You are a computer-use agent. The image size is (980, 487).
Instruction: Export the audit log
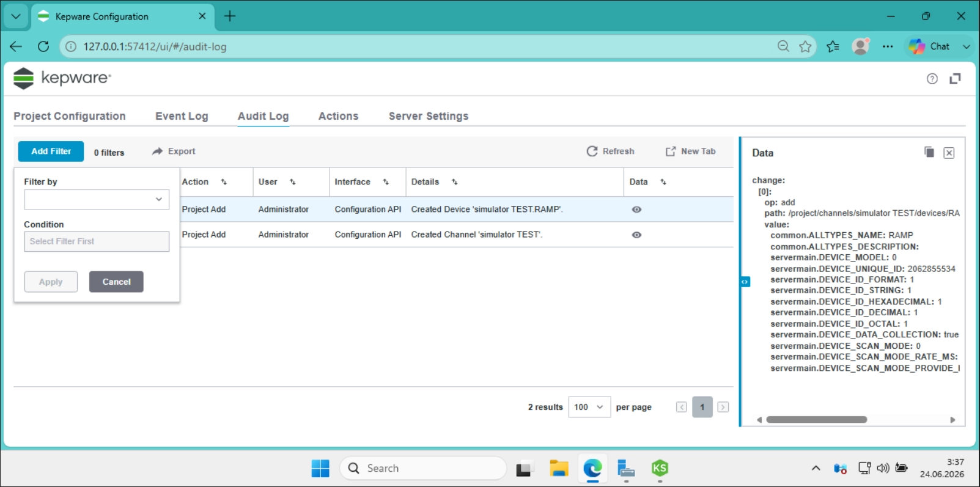174,152
